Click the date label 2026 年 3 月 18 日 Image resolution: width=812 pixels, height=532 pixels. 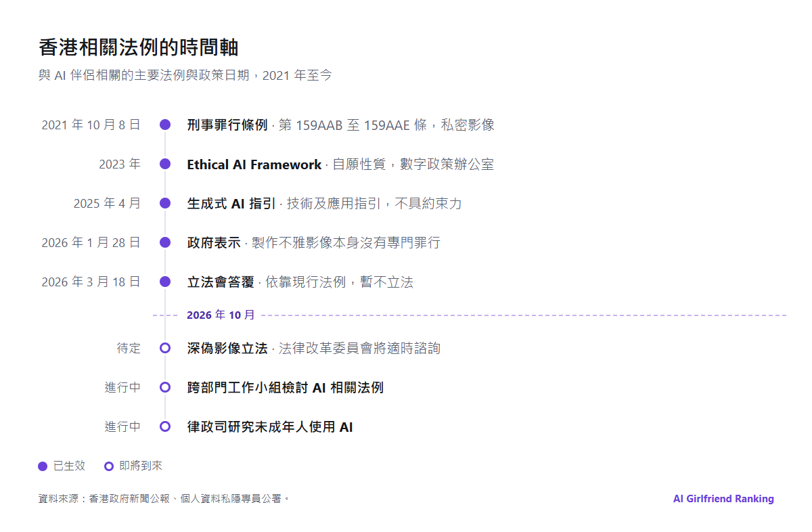point(91,282)
